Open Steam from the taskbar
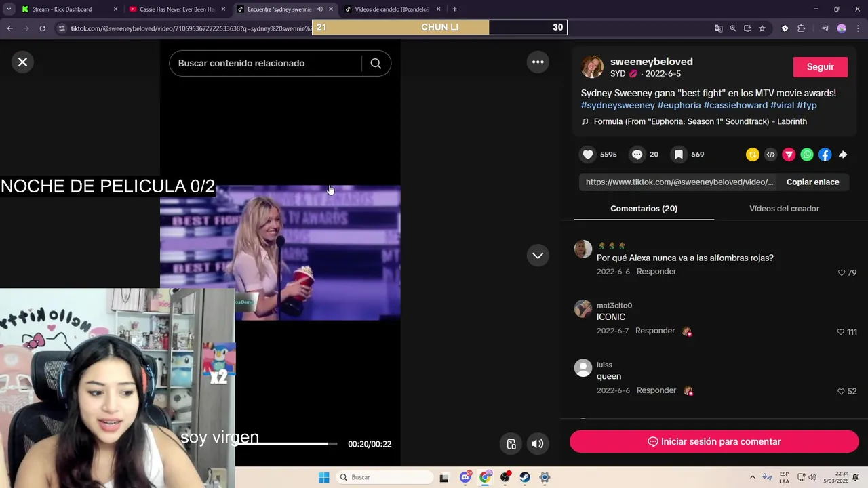The width and height of the screenshot is (868, 488). tap(525, 477)
